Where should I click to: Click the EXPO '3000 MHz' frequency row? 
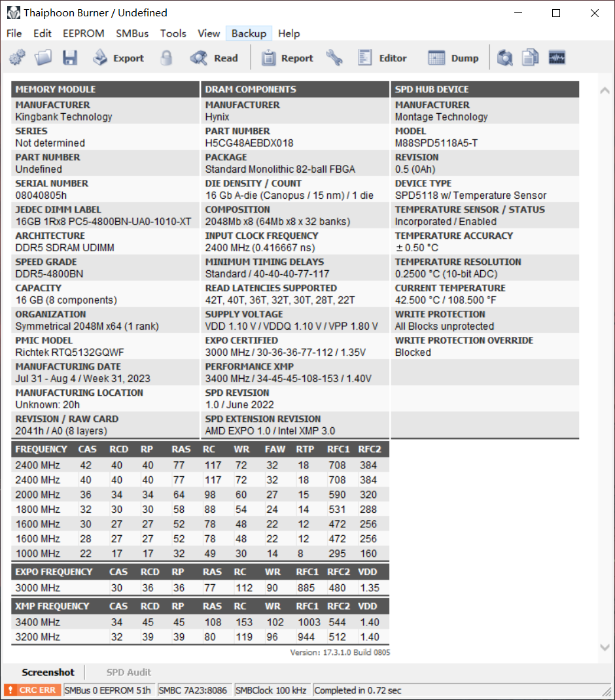tap(200, 588)
